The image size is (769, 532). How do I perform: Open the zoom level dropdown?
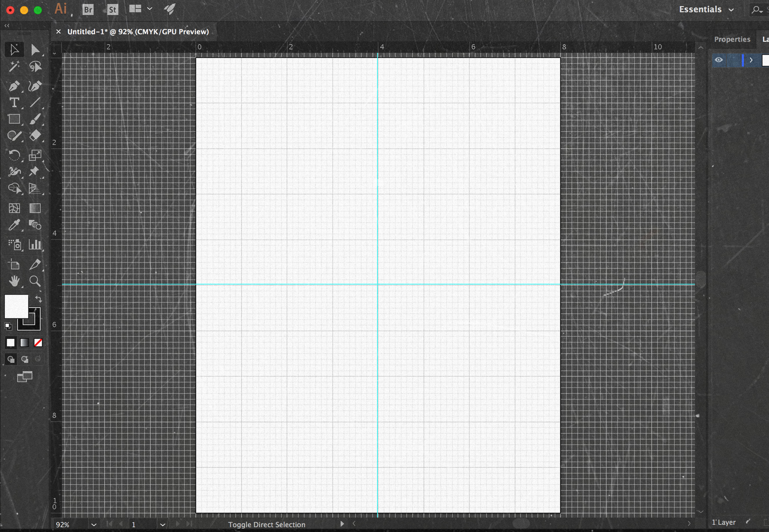tap(94, 525)
